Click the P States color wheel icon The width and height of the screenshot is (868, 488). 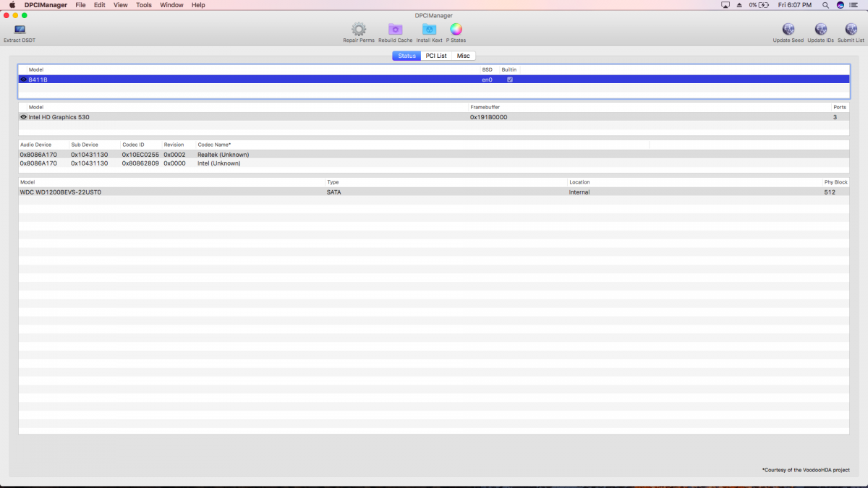point(456,30)
